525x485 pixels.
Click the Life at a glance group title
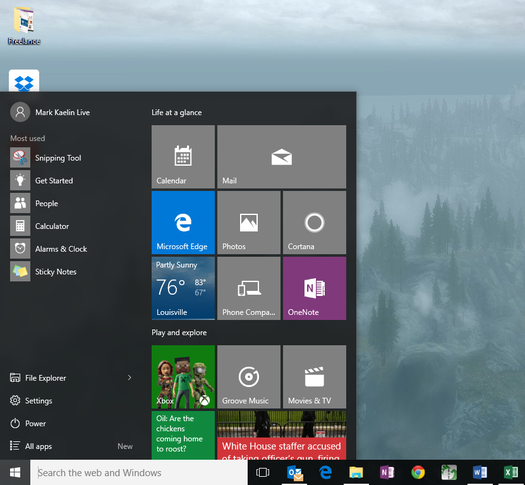176,112
